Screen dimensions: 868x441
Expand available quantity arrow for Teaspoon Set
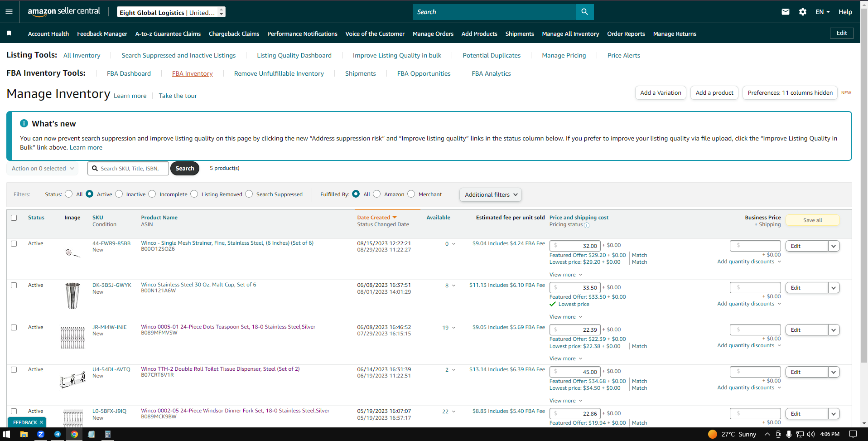click(x=454, y=328)
